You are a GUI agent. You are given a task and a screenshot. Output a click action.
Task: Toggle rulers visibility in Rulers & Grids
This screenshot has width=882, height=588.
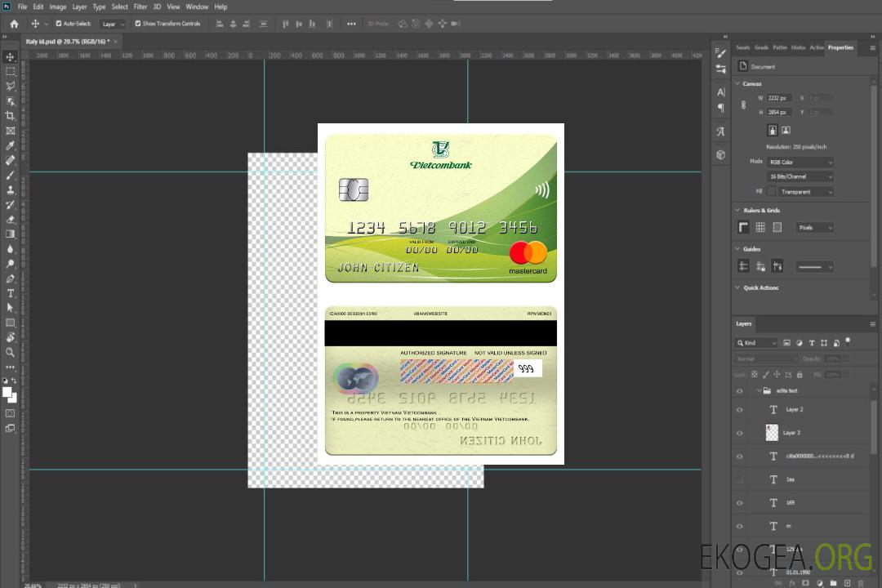coord(743,227)
